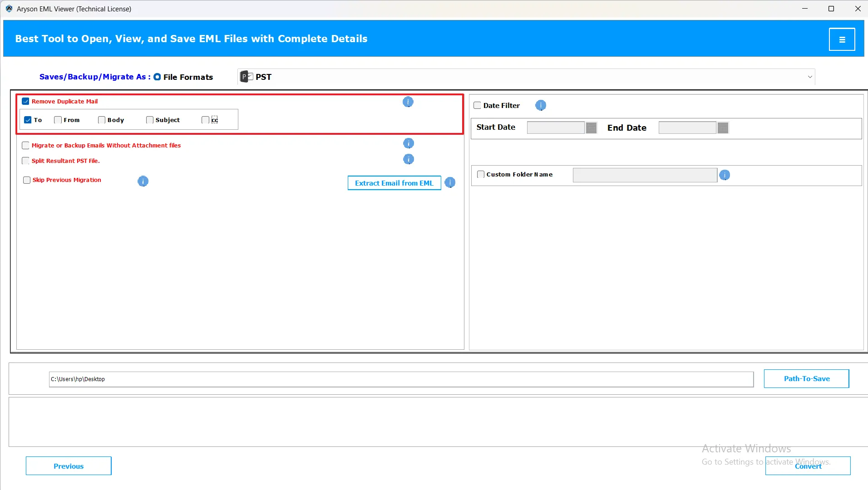Expand the PST format dropdown

(809, 77)
